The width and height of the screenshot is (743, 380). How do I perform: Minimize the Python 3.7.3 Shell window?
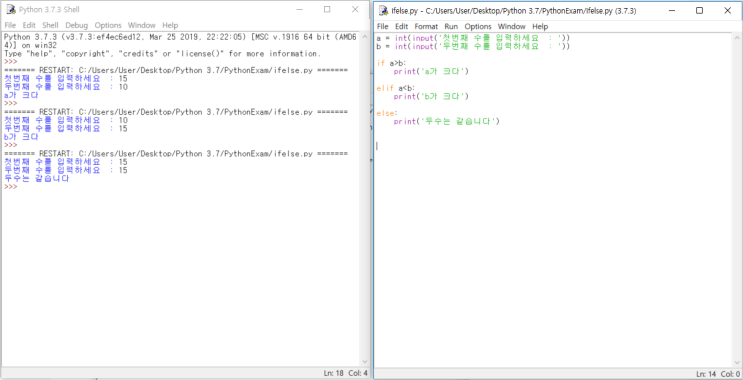[x=299, y=9]
